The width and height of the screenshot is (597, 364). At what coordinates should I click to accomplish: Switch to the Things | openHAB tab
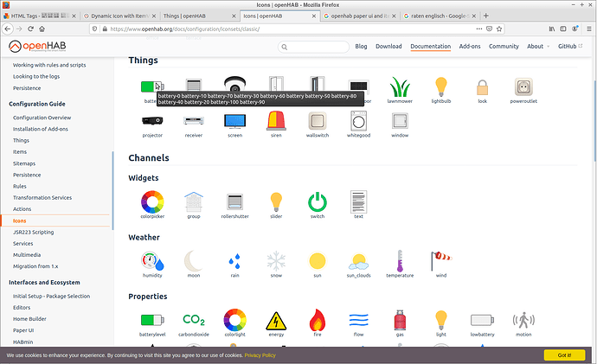pos(200,16)
